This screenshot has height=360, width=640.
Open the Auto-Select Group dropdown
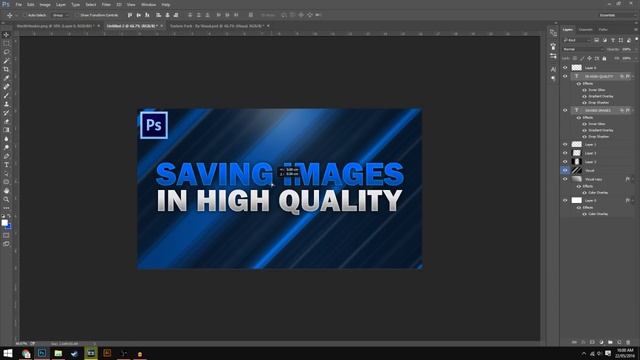point(61,15)
